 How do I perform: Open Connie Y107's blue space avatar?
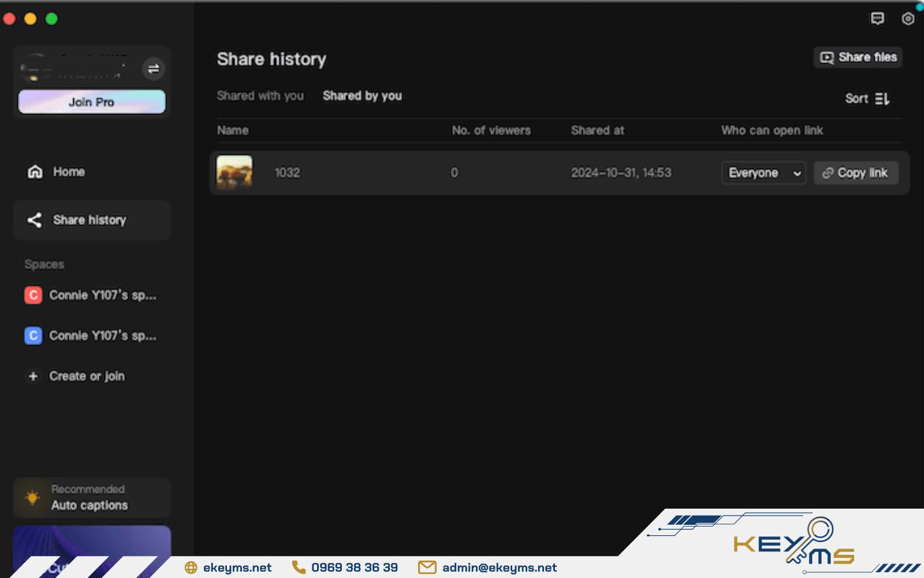pyautogui.click(x=33, y=335)
